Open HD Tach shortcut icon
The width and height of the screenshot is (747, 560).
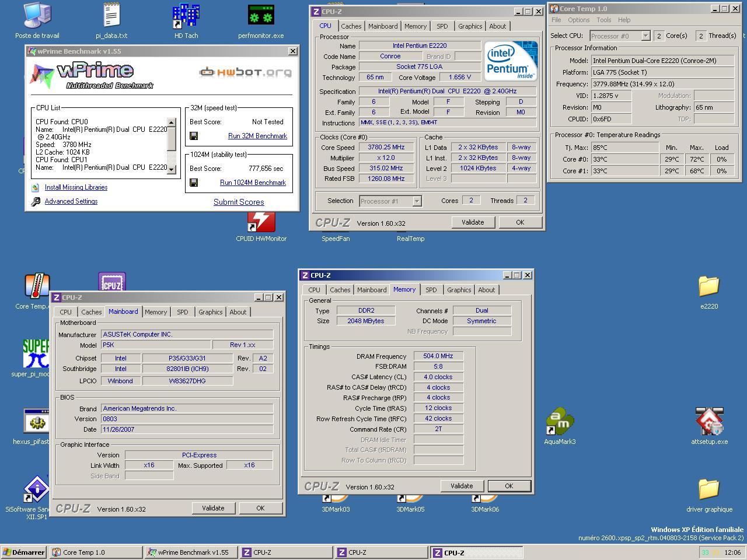(x=186, y=16)
